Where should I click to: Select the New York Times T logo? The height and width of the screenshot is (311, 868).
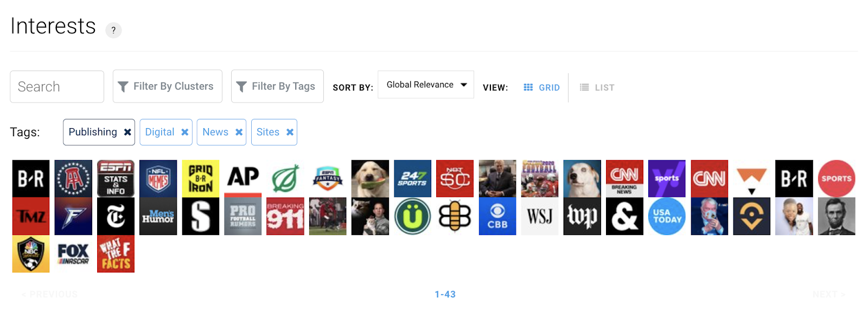[x=116, y=216]
